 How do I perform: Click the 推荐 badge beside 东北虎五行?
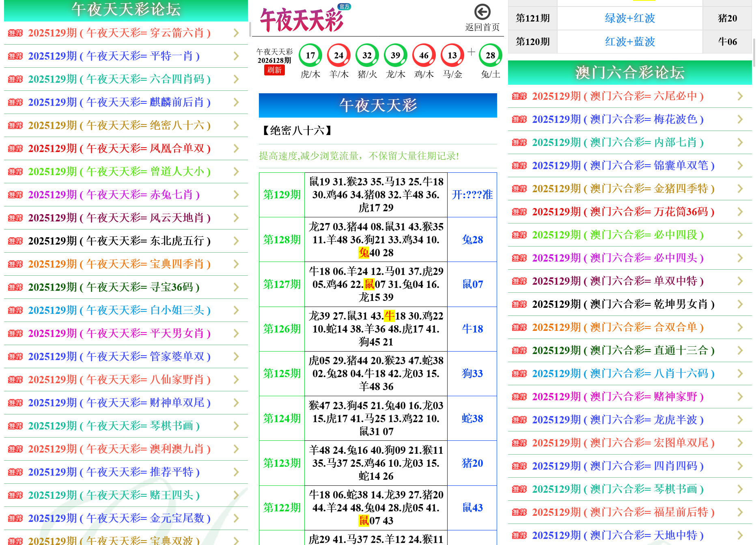click(x=15, y=241)
